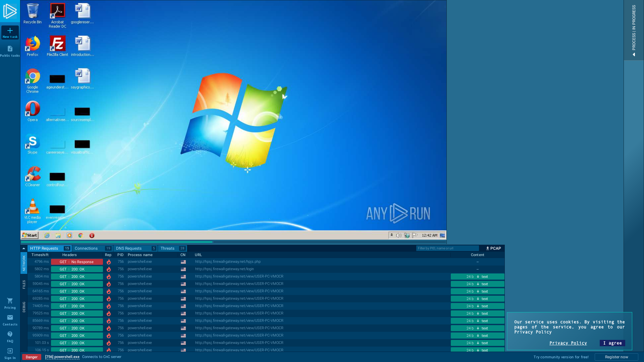Open the Pricing page
This screenshot has height=362, width=644.
(10, 303)
